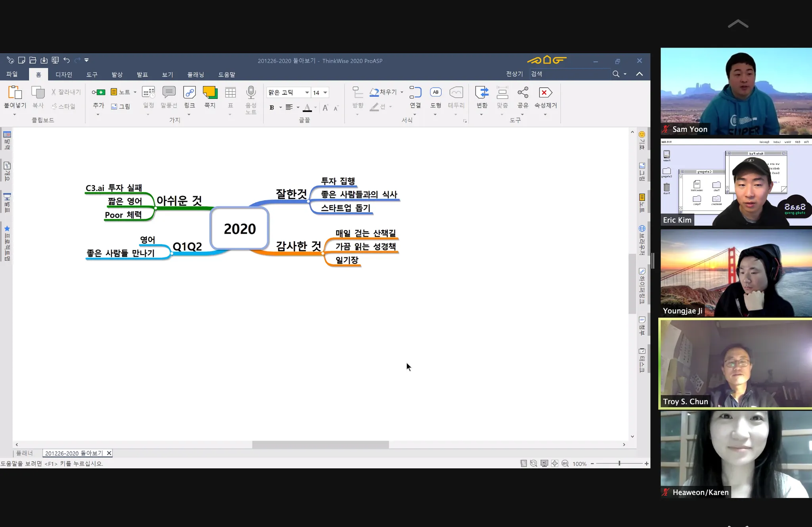
Task: Click the 속성제거 remove-attributes icon
Action: [x=546, y=93]
